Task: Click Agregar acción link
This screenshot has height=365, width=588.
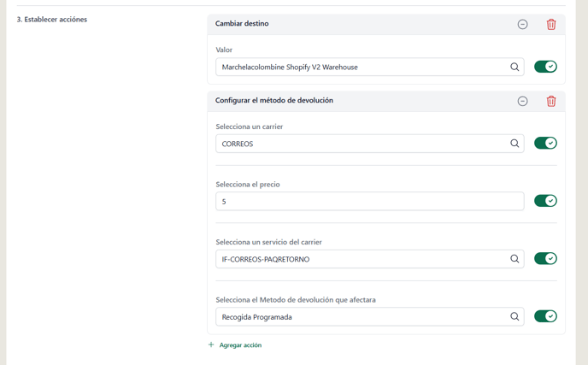Action: [x=240, y=345]
